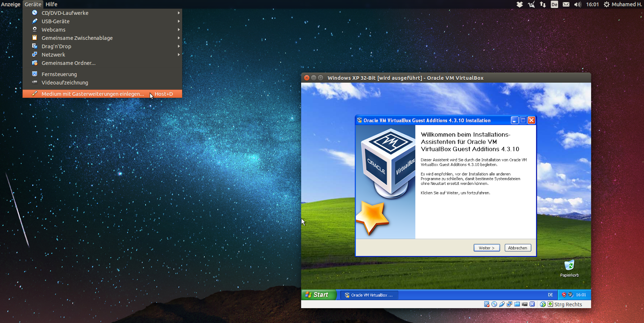Click the virtualization CPU status icon
The width and height of the screenshot is (644, 323).
pyautogui.click(x=532, y=304)
